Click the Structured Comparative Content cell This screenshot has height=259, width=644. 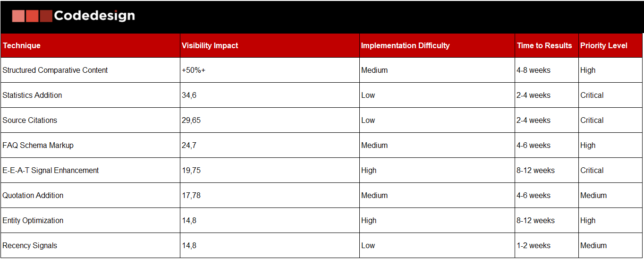pos(55,70)
